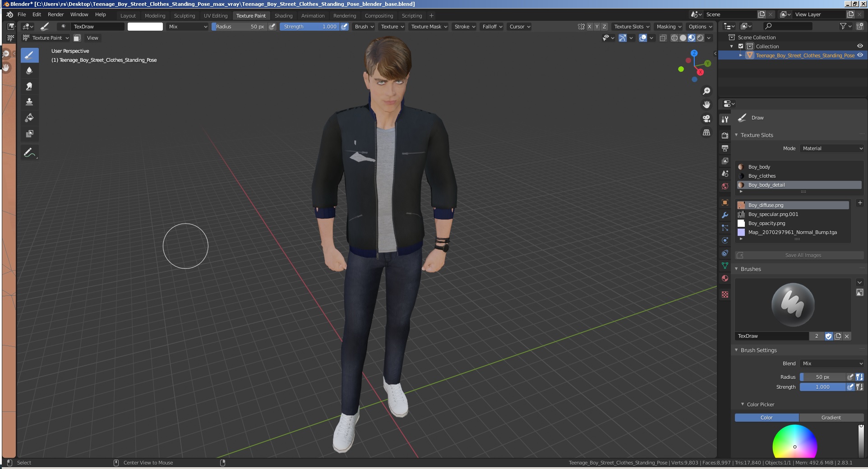Viewport: 868px width, 469px height.
Task: Switch to the Sculpting workspace tab
Action: (x=185, y=15)
